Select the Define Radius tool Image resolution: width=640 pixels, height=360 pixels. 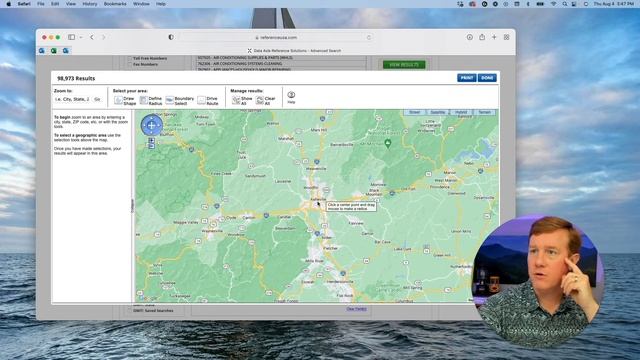[x=151, y=101]
